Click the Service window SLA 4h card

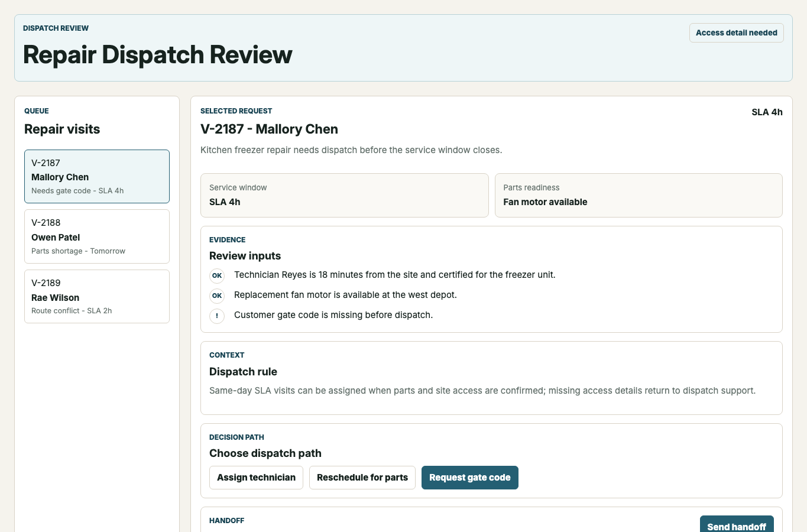tap(345, 195)
